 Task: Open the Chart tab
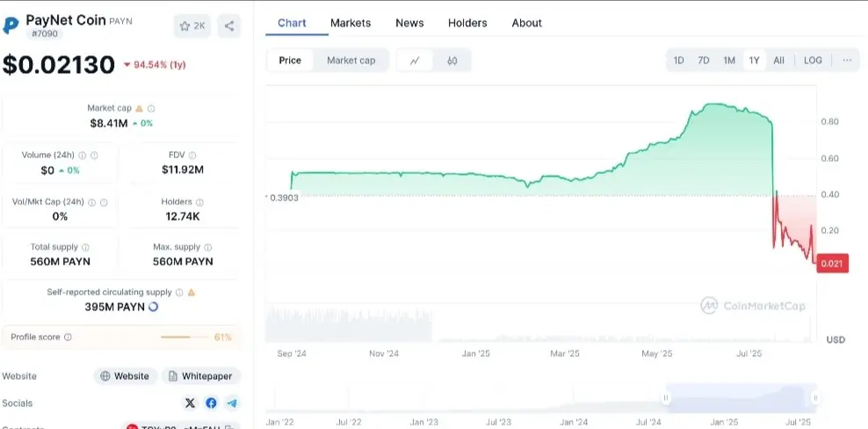tap(292, 23)
